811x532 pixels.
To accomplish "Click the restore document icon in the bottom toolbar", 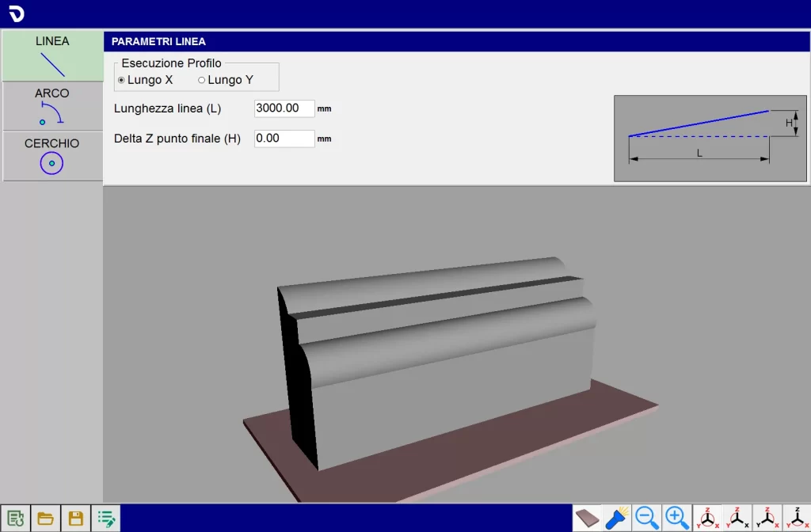I will coord(15,518).
